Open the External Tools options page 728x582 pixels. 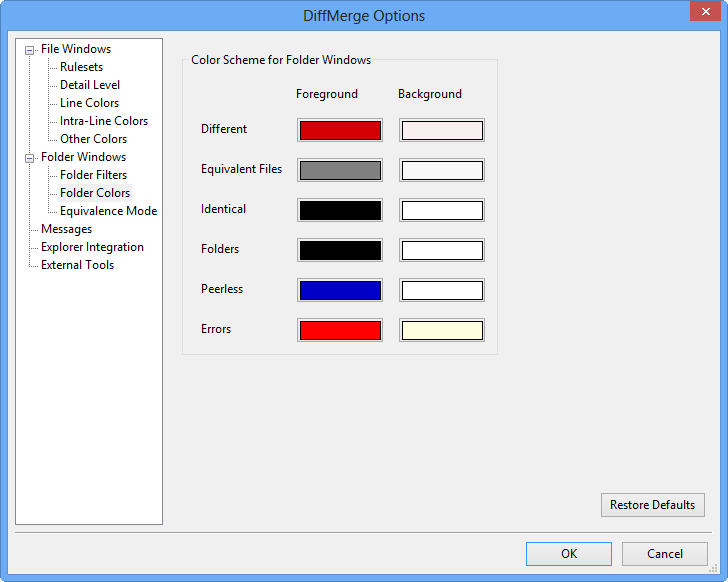point(77,265)
